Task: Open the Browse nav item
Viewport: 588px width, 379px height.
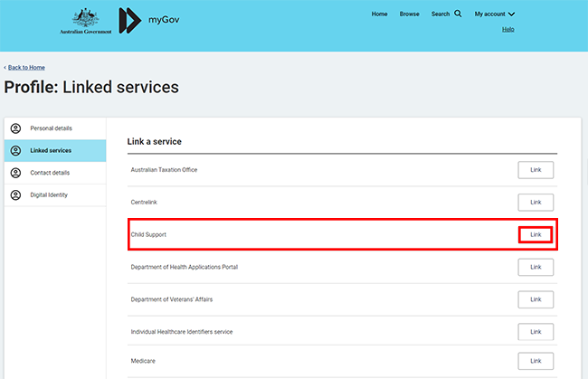Action: pyautogui.click(x=409, y=14)
